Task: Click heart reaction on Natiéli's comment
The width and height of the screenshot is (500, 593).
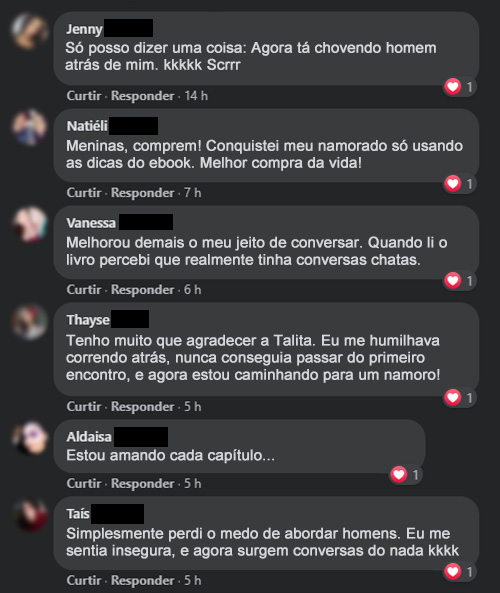Action: 460,184
